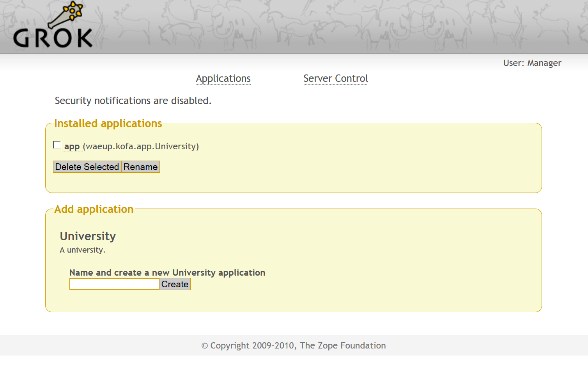Click the 'User: Manager' text
The image size is (588, 368).
tap(532, 63)
